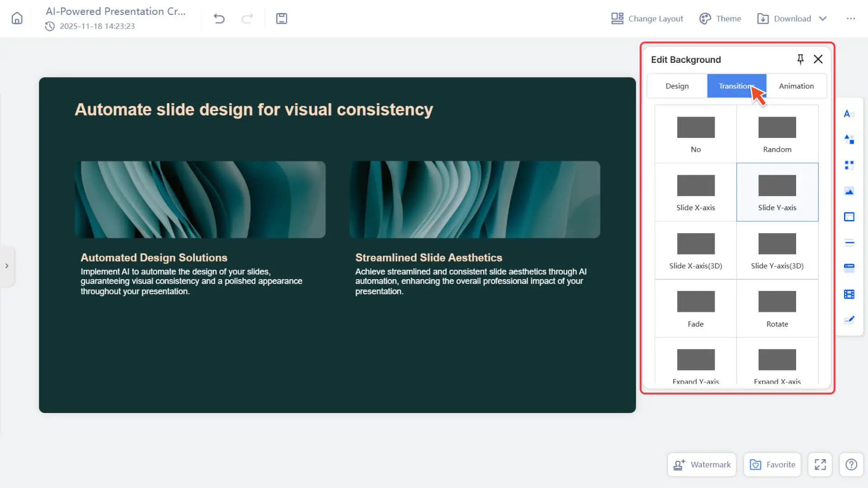Choose the Expand X-axis transition
This screenshot has width=868, height=488.
click(778, 361)
